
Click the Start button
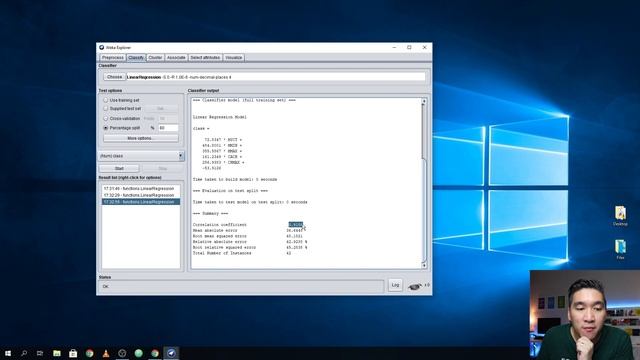tap(119, 169)
